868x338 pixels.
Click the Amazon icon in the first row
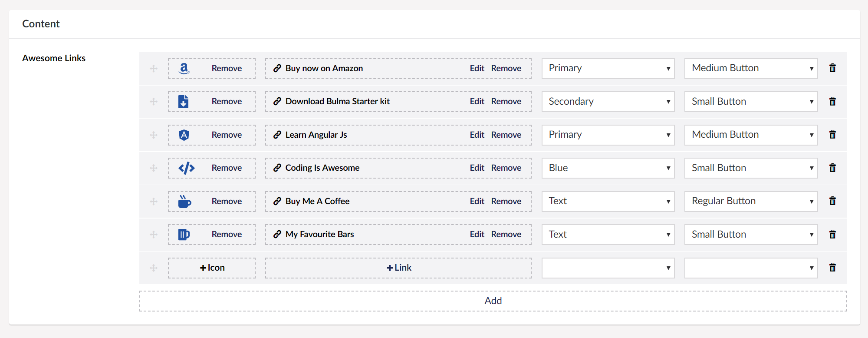coord(184,68)
